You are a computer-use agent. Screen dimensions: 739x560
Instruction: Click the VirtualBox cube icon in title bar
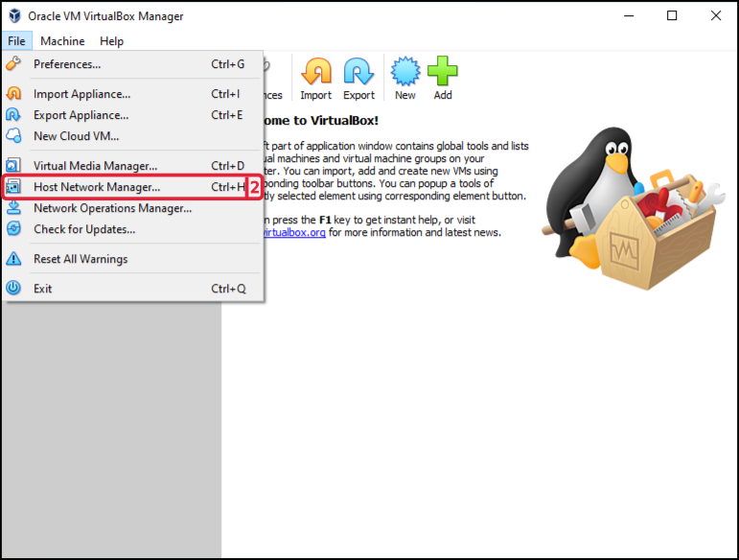coord(14,15)
